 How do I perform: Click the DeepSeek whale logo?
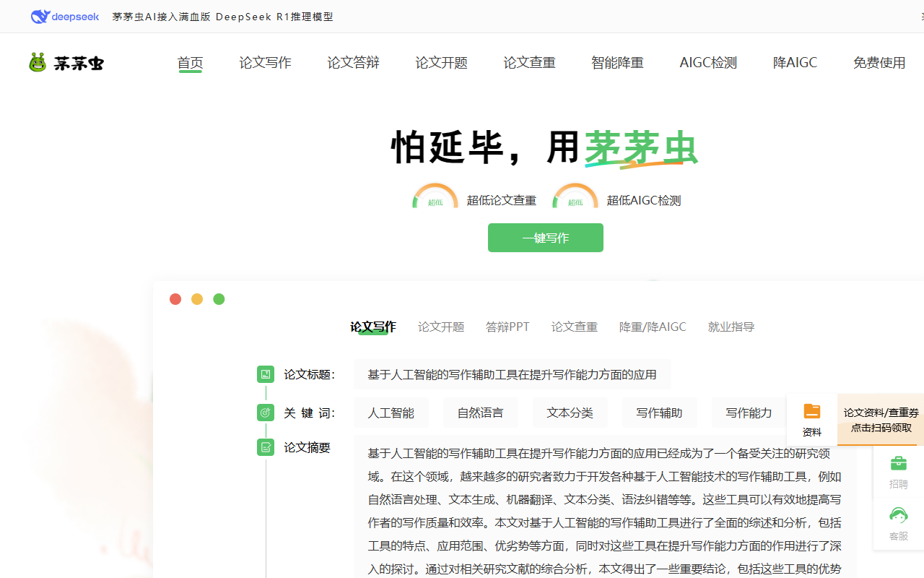click(65, 17)
